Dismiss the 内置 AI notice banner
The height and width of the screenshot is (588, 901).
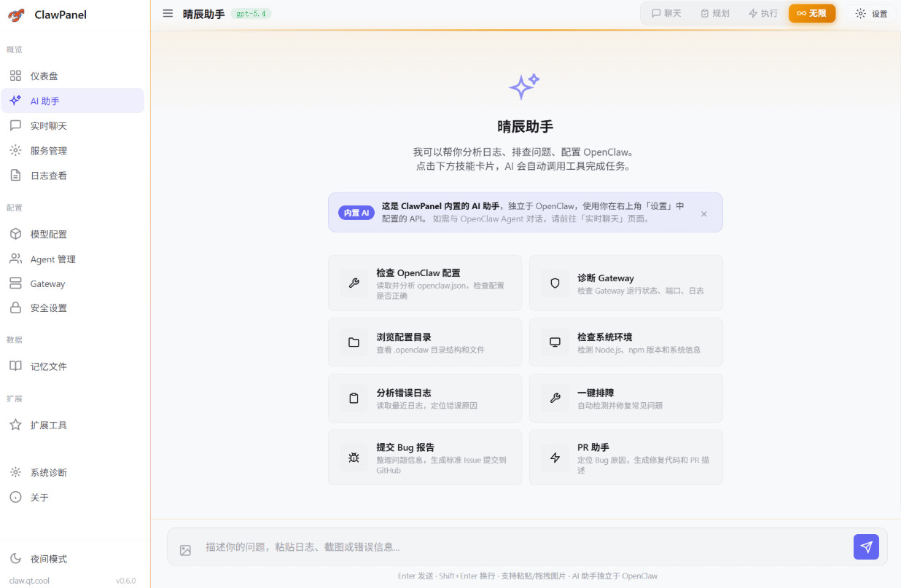(x=703, y=213)
